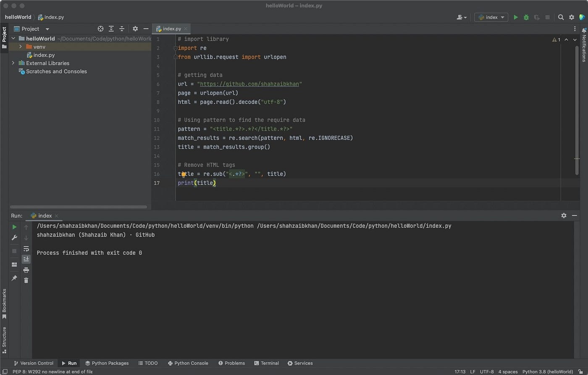Open the Terminal tool tab
The width and height of the screenshot is (588, 375).
266,363
